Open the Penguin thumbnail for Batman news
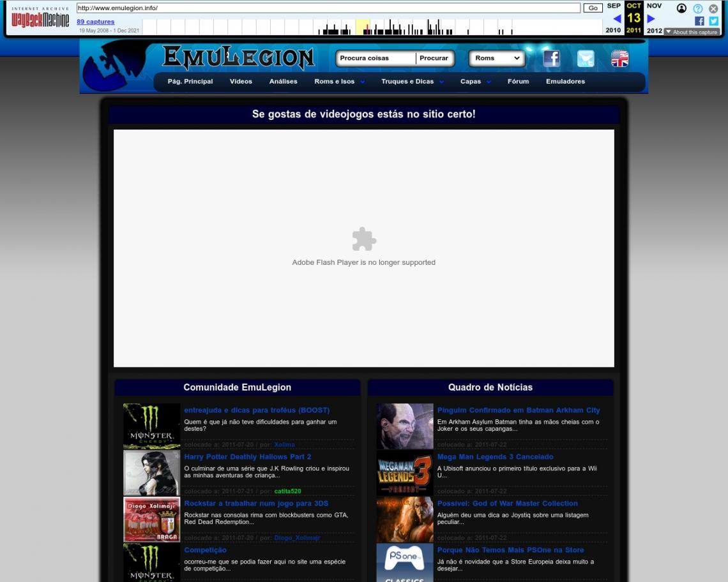The width and height of the screenshot is (728, 582). coord(405,426)
